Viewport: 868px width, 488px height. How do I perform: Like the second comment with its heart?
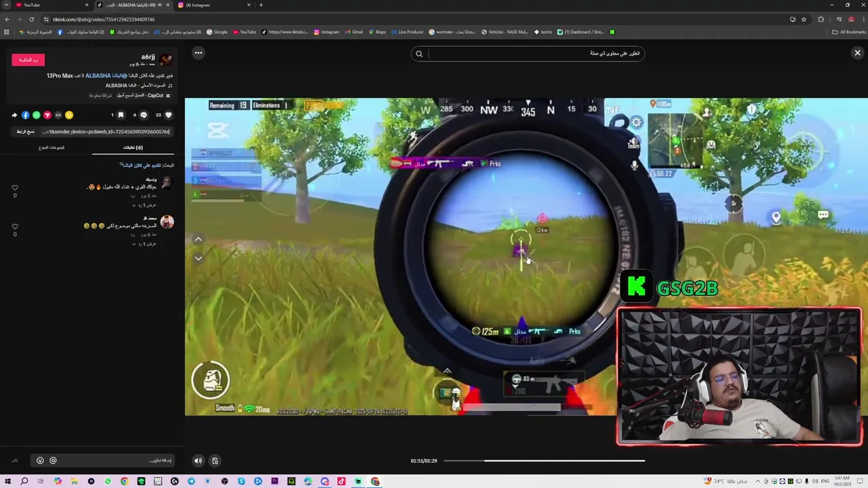pyautogui.click(x=15, y=226)
